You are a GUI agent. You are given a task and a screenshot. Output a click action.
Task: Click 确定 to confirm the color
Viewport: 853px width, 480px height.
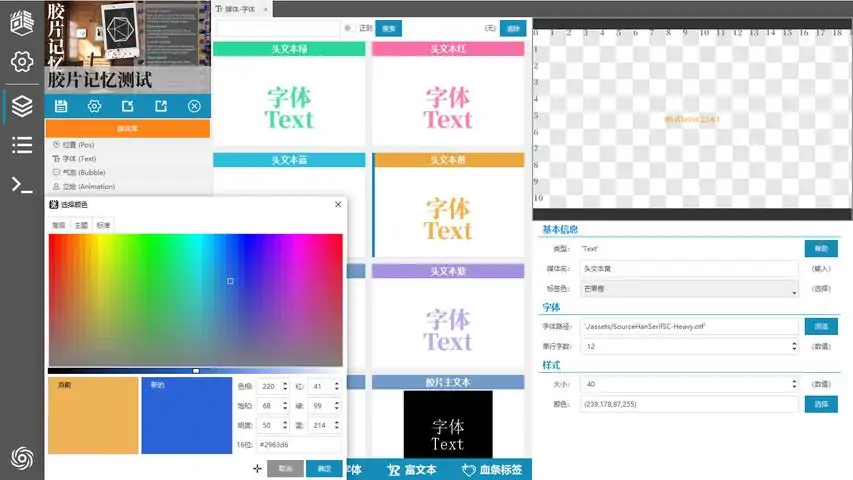[324, 468]
